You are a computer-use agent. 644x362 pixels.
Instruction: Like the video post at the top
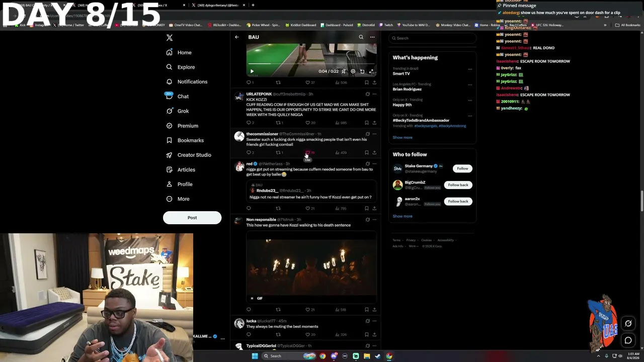pyautogui.click(x=310, y=82)
